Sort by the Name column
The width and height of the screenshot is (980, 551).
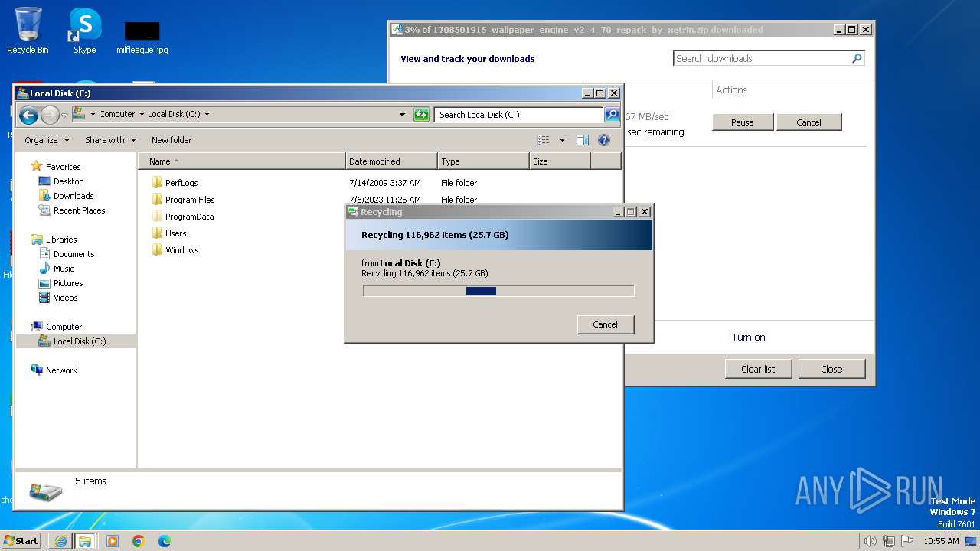pyautogui.click(x=242, y=161)
